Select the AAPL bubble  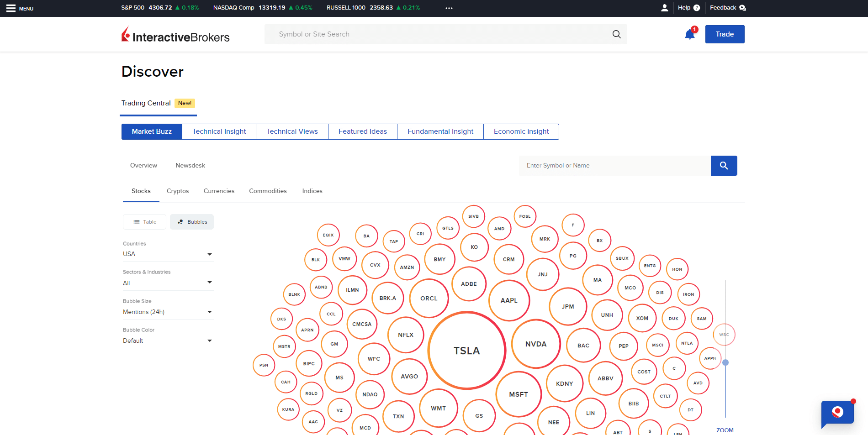tap(509, 300)
